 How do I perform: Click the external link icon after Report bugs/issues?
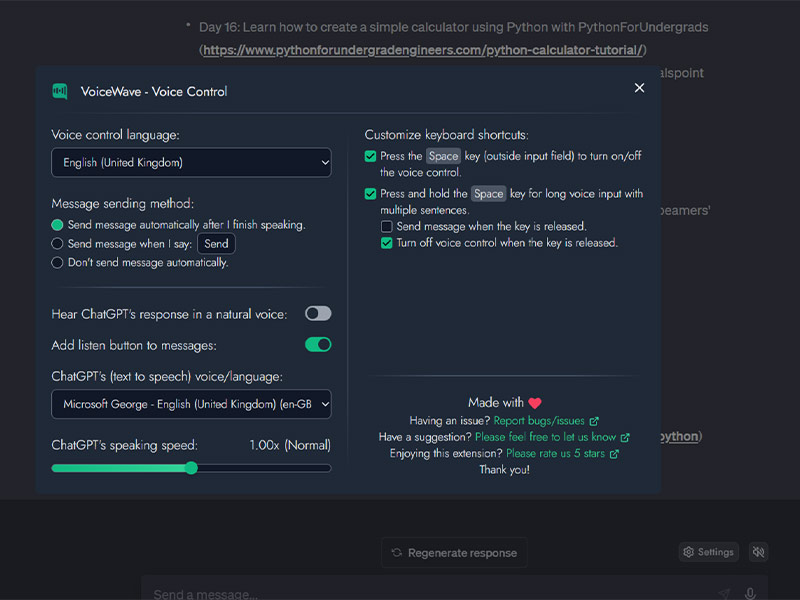click(594, 421)
